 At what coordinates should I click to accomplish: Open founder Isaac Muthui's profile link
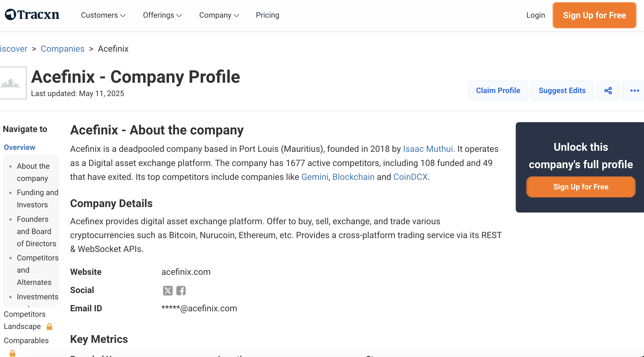click(x=427, y=149)
